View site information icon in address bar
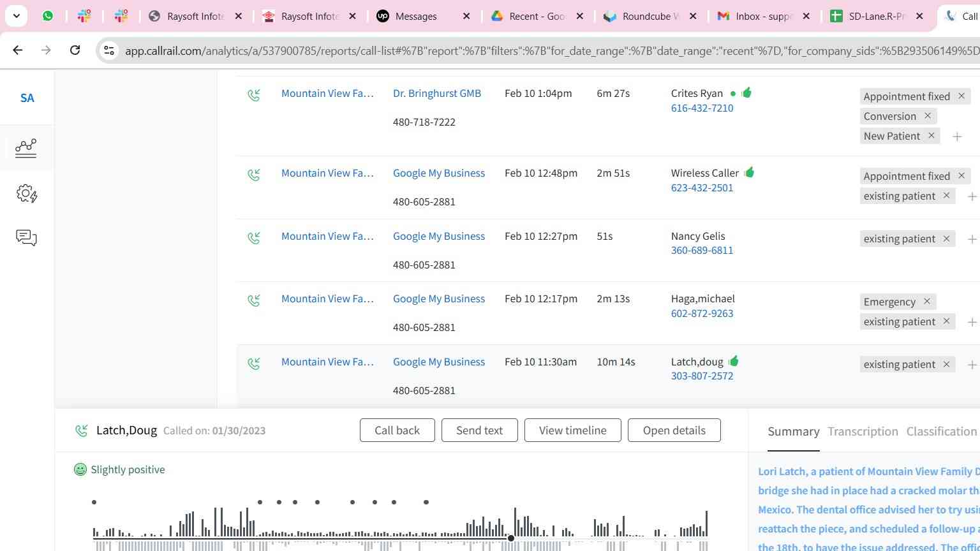Image resolution: width=980 pixels, height=551 pixels. pyautogui.click(x=109, y=50)
